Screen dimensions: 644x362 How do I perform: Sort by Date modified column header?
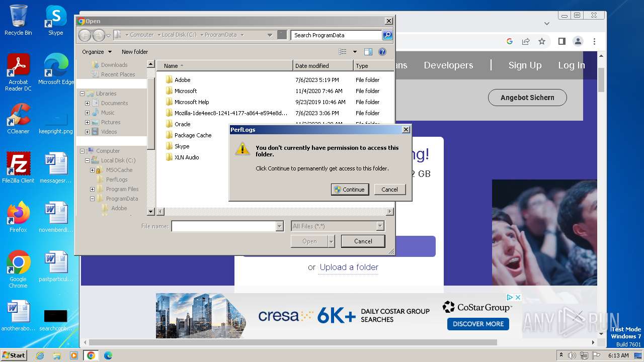click(323, 66)
